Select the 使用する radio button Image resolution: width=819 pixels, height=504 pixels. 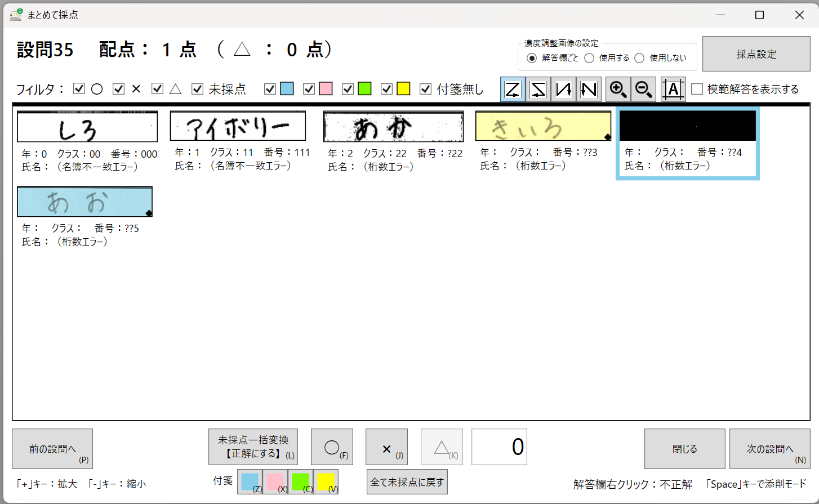tap(589, 58)
